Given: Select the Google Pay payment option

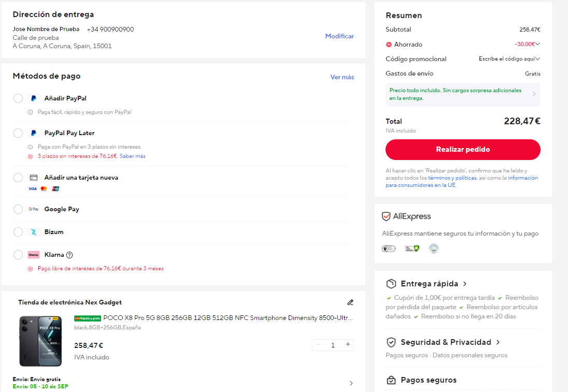Looking at the screenshot, I should [18, 209].
